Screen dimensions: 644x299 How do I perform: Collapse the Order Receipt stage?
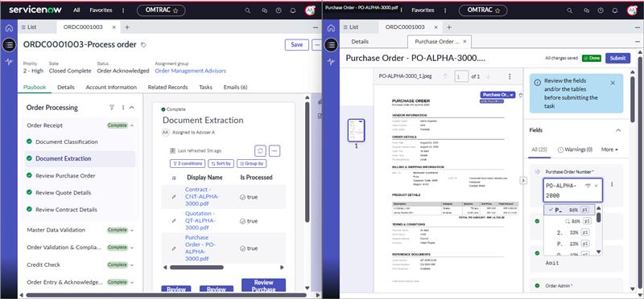pyautogui.click(x=132, y=125)
